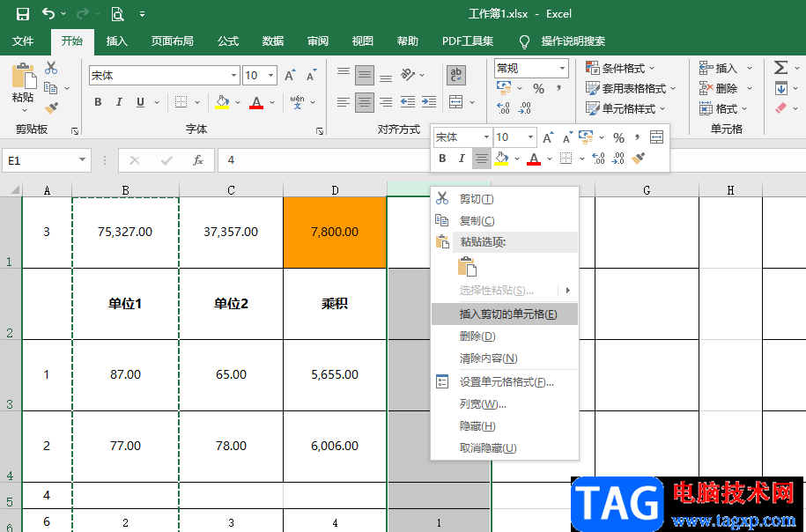Toggle center alignment in mini toolbar

click(x=482, y=159)
